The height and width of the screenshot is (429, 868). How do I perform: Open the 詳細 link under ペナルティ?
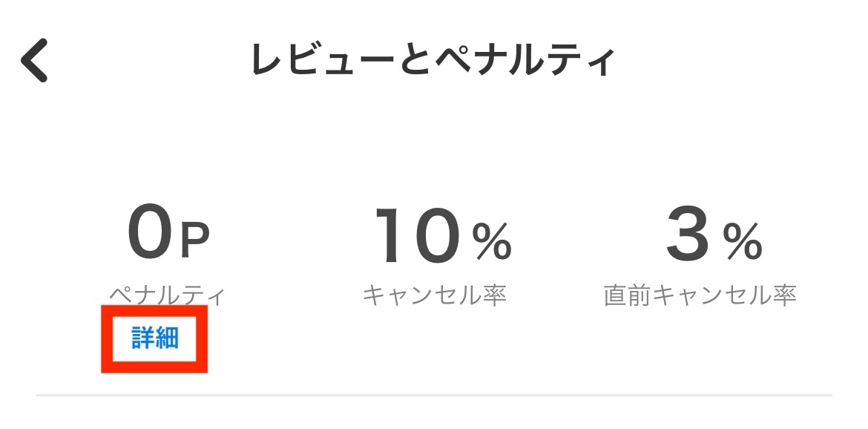click(x=155, y=338)
